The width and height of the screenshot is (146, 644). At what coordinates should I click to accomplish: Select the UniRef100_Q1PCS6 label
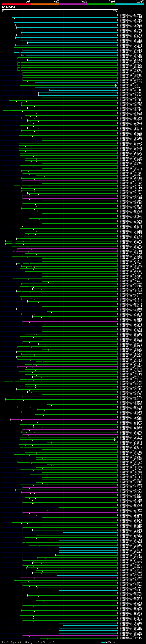[x=131, y=324]
